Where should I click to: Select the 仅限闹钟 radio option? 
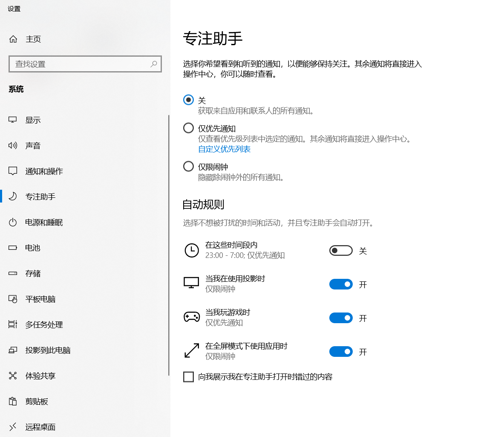188,166
